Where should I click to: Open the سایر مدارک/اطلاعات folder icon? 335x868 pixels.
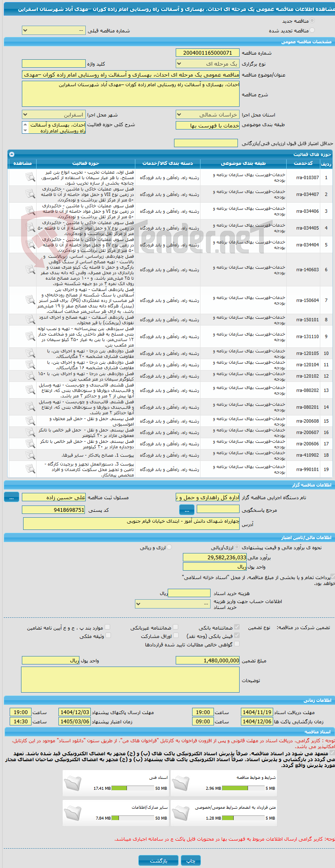tap(73, 813)
